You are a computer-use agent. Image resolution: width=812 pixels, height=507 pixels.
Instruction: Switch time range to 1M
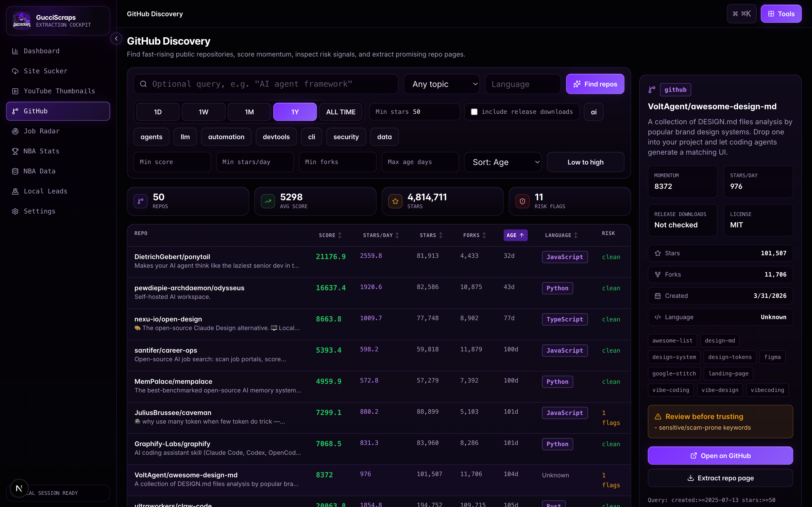(249, 112)
